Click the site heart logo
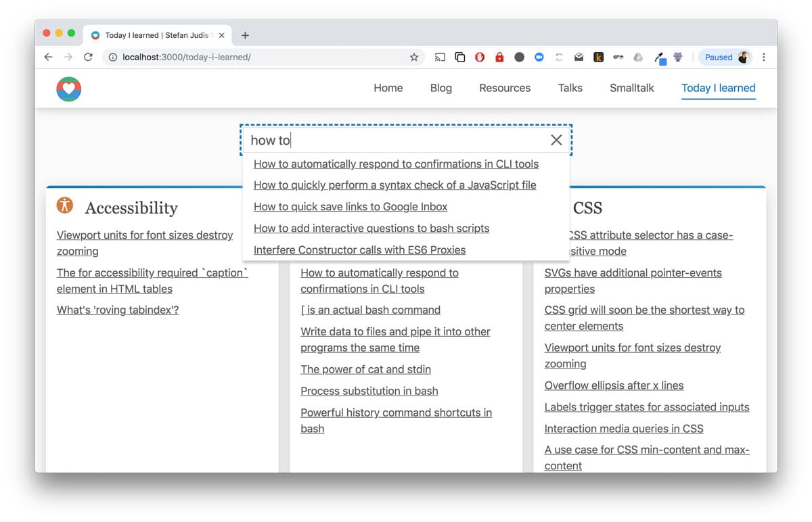Viewport: 812px width, 522px height. [68, 88]
